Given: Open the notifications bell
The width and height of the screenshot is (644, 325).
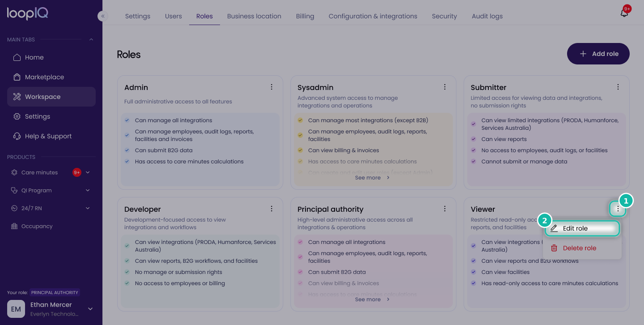Looking at the screenshot, I should click(x=624, y=13).
